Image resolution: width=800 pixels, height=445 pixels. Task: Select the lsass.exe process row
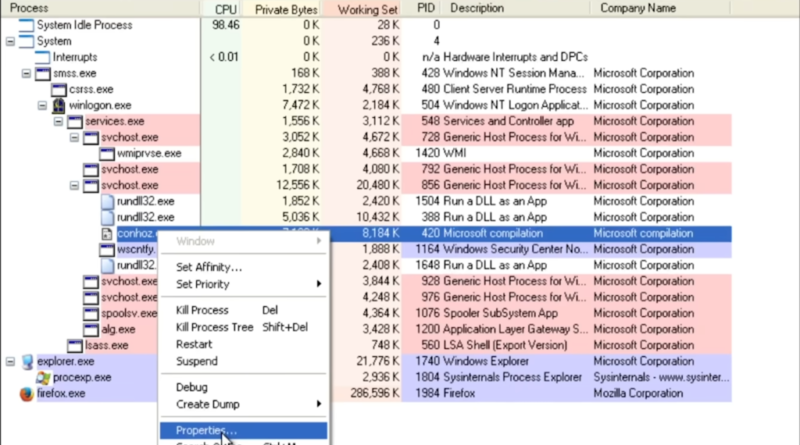[x=366, y=345]
